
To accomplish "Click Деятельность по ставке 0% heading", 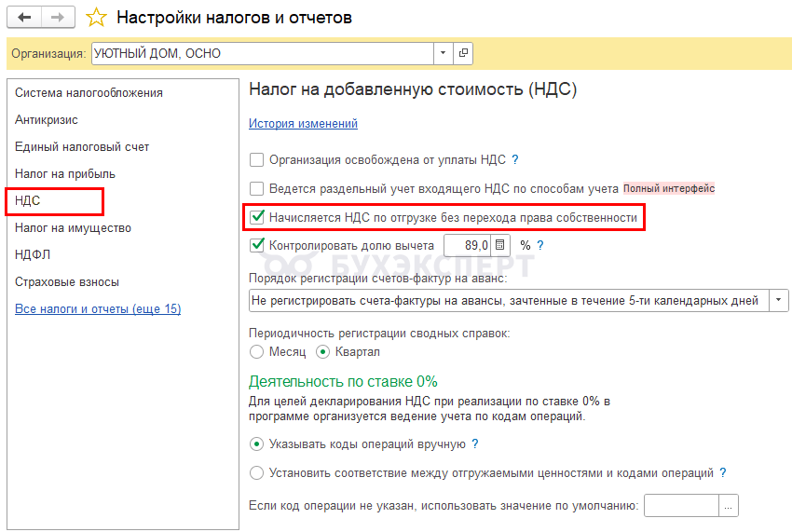I will tap(343, 381).
